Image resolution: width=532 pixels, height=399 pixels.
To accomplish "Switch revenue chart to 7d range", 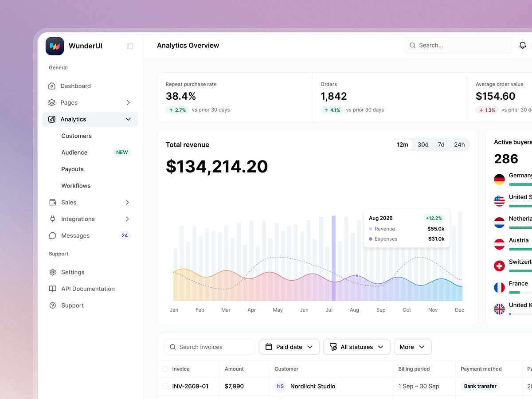I will (441, 145).
